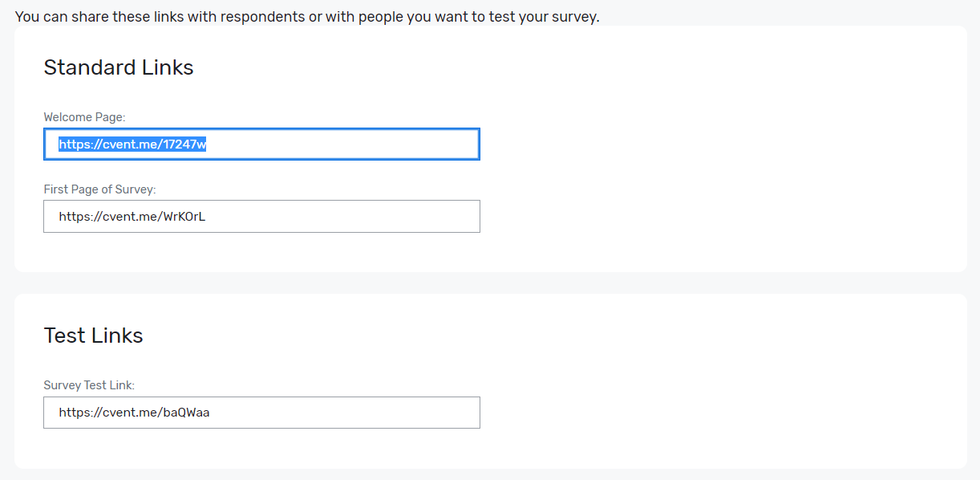Click the Welcome Page link input field
Screen dimensions: 980x480
(x=261, y=144)
